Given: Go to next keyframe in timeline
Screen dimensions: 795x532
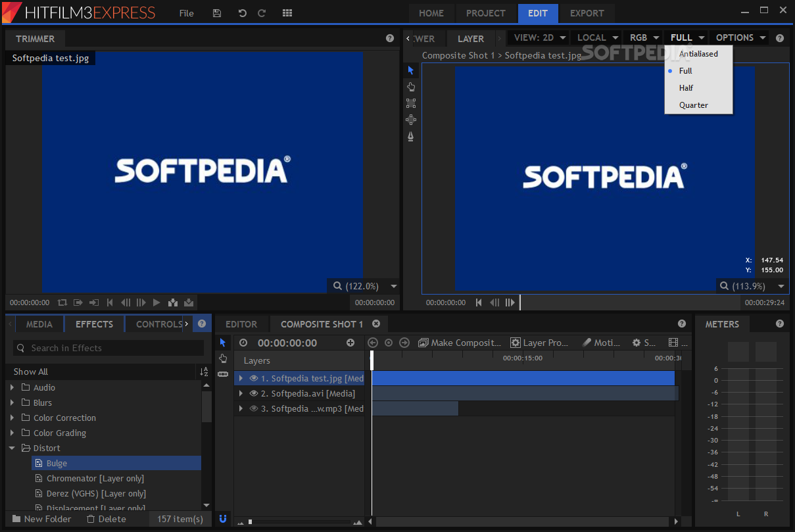Looking at the screenshot, I should point(404,343).
